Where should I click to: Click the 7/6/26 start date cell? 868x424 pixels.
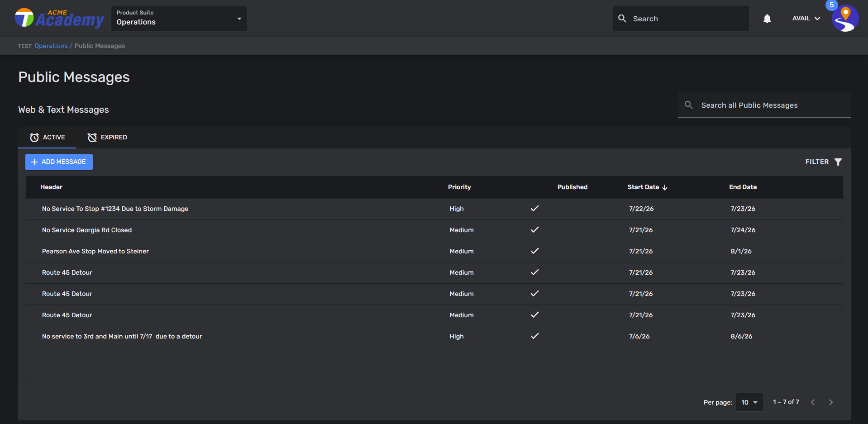pos(639,337)
